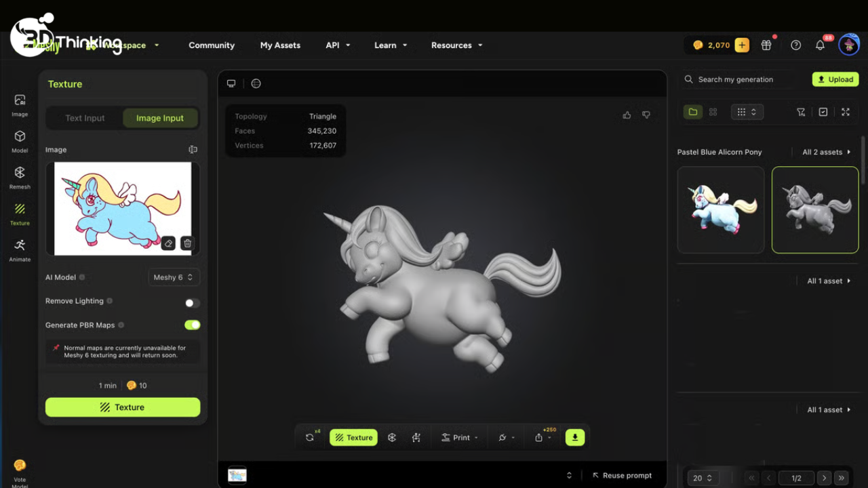Open the API menu
Screen dimensions: 868x488
tap(338, 45)
